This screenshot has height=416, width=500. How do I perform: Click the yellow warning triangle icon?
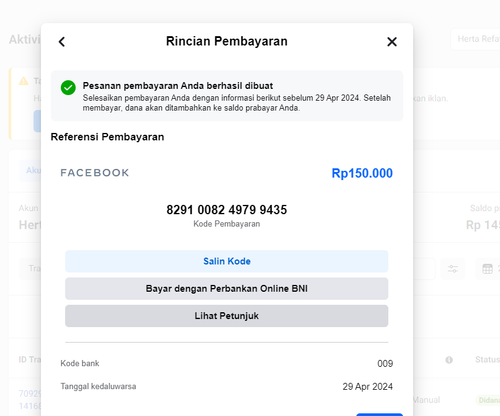(x=24, y=81)
